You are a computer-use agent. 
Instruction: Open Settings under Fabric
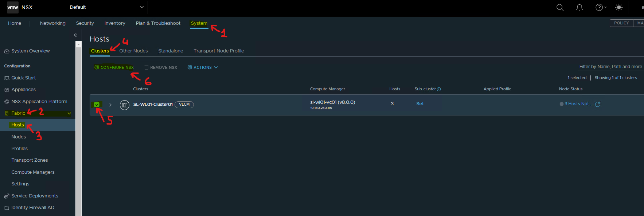pyautogui.click(x=20, y=184)
